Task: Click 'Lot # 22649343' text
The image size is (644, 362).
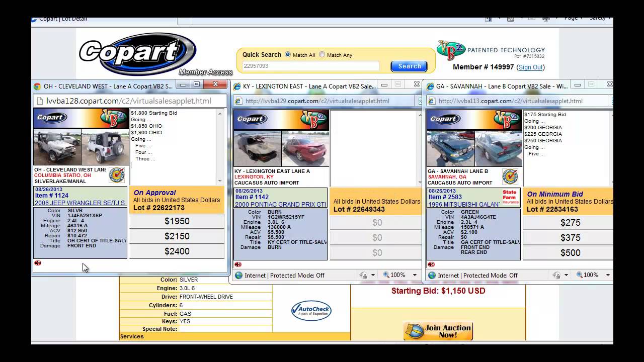Action: (359, 209)
